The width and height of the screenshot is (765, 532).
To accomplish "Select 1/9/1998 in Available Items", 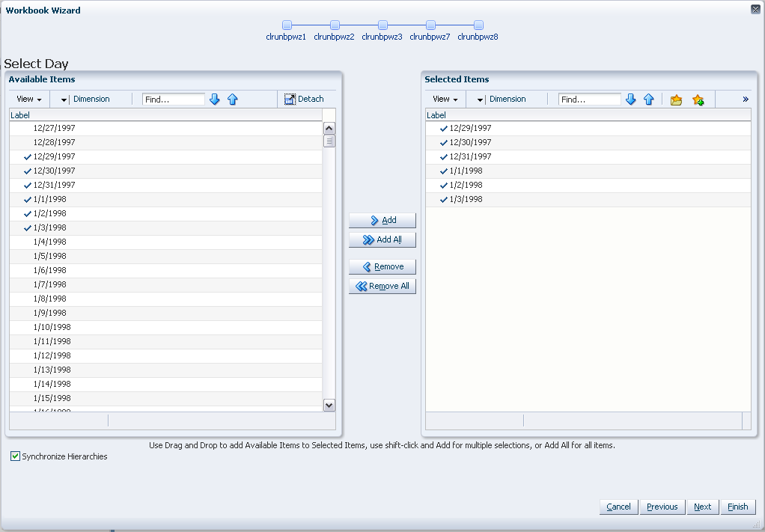I will [166, 313].
